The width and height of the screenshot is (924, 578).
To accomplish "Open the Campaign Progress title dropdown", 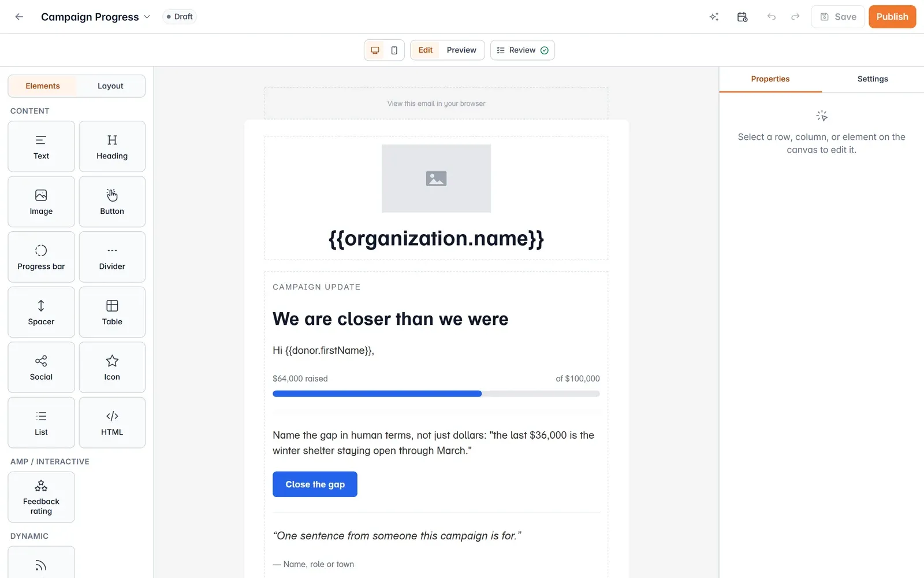I will 95,17.
